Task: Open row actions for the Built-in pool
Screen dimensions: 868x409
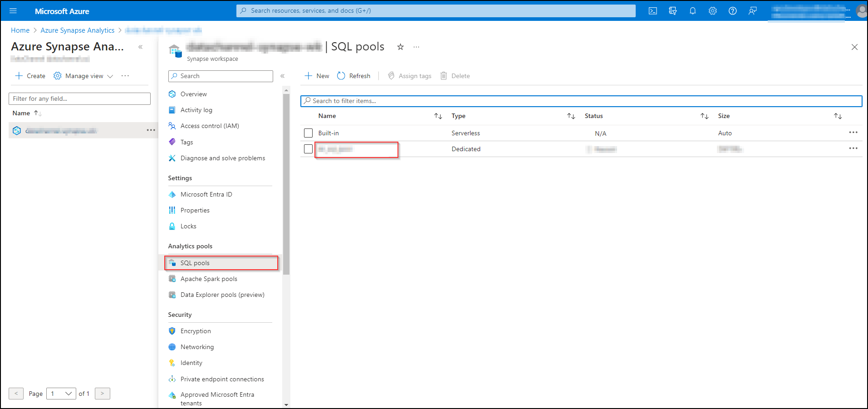Action: [853, 133]
